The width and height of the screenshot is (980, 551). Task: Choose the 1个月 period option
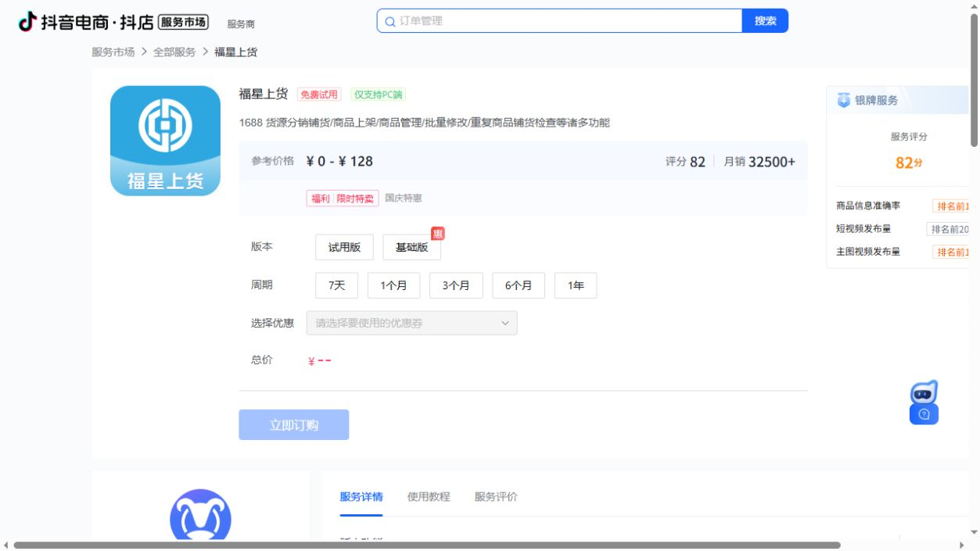(393, 285)
